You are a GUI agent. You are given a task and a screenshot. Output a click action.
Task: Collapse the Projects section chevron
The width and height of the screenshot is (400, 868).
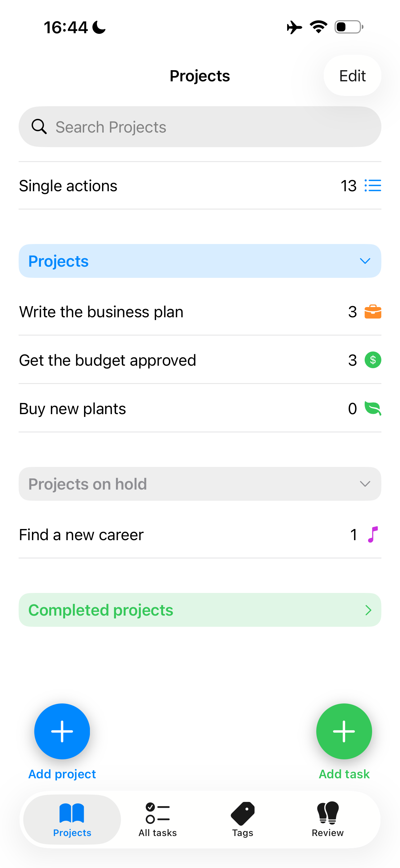click(365, 261)
